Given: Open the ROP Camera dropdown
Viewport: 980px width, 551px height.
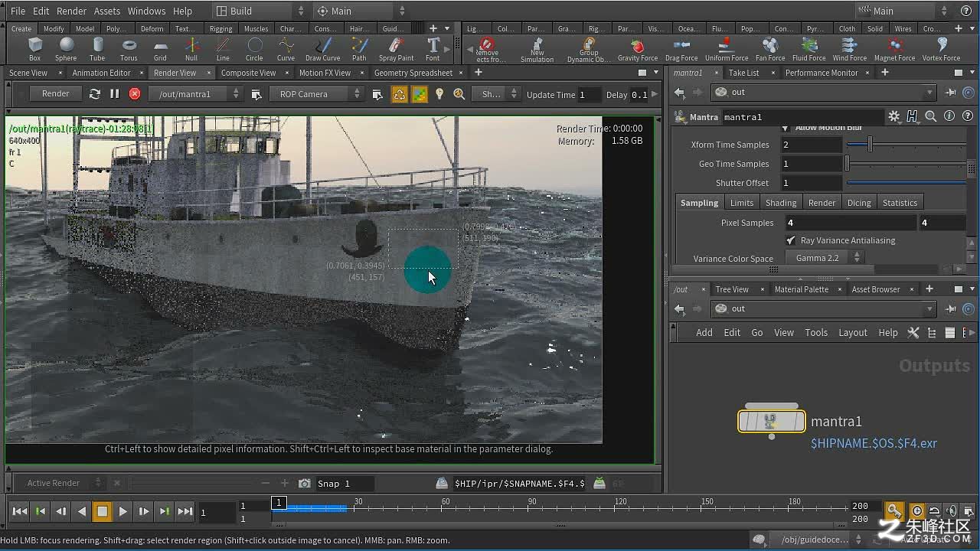Looking at the screenshot, I should (x=315, y=94).
